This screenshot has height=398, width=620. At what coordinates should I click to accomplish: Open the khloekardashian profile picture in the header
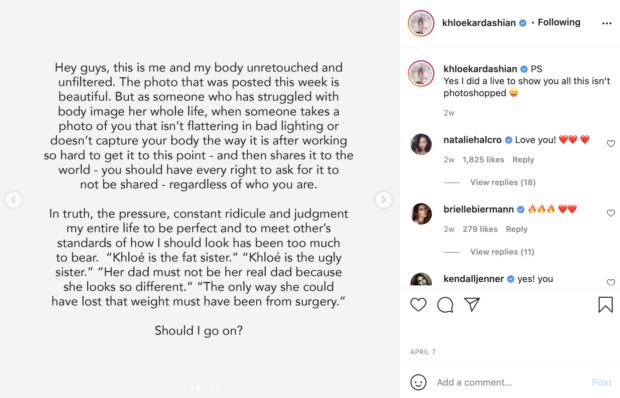(421, 23)
